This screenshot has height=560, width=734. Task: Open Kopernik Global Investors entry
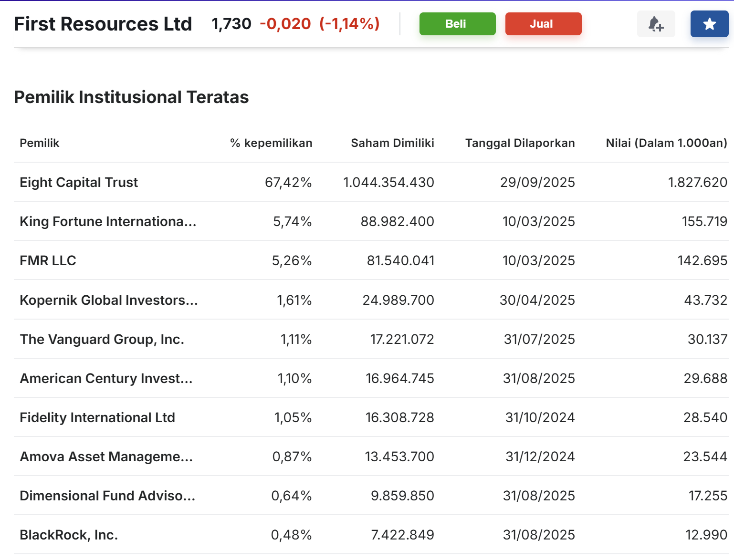coord(108,300)
